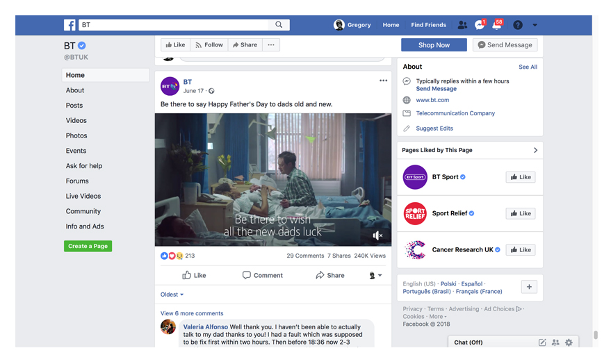Open the Oldest comment sort dropdown

pos(172,295)
